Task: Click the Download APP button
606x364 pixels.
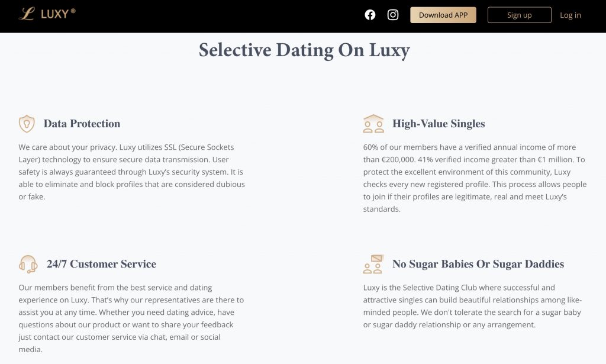Action: [x=443, y=15]
